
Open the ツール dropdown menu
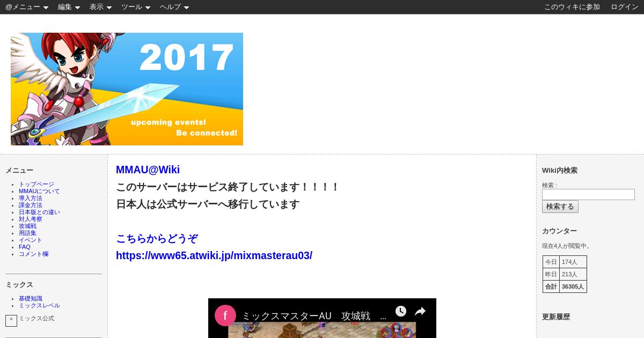click(x=136, y=7)
